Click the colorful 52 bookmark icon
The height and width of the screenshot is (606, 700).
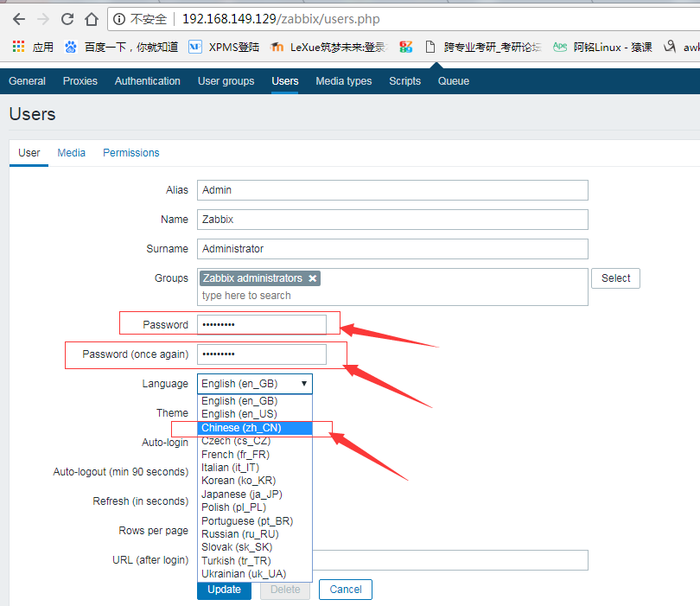(406, 47)
